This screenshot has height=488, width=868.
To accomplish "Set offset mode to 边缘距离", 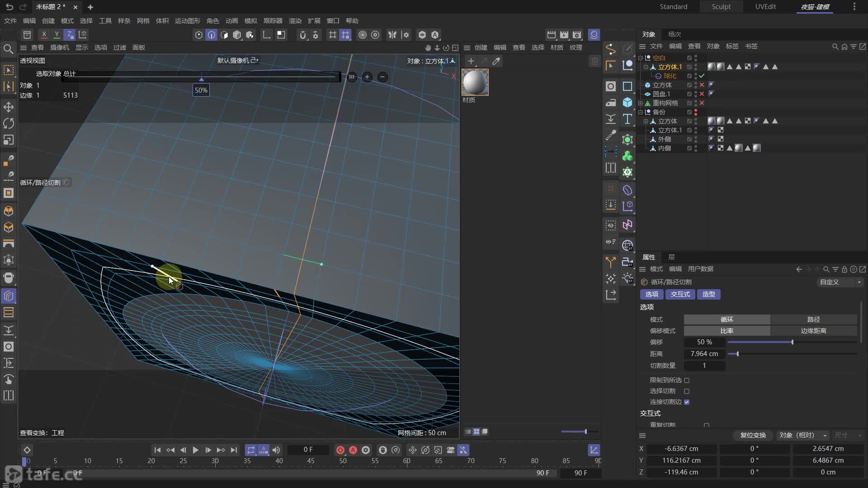I will coord(813,331).
